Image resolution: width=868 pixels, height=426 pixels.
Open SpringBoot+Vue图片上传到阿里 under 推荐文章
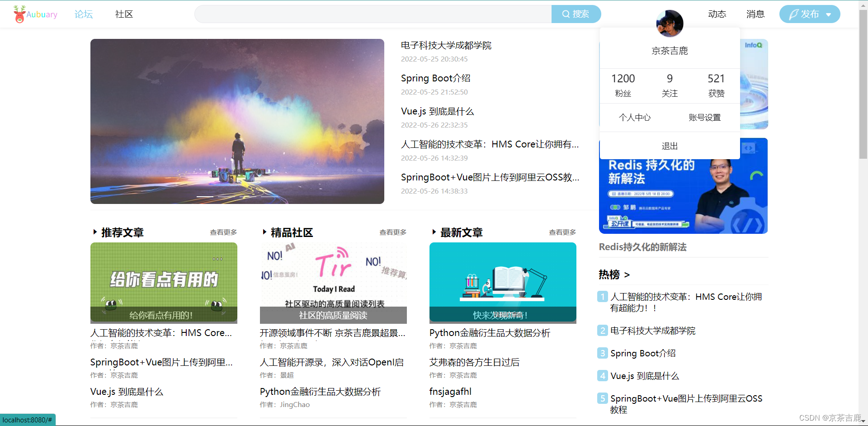point(161,362)
